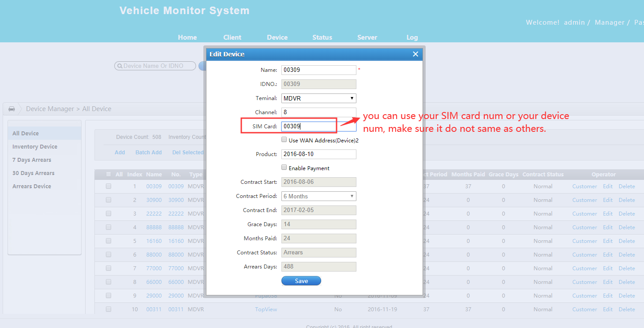Click the Channel input field

click(319, 112)
